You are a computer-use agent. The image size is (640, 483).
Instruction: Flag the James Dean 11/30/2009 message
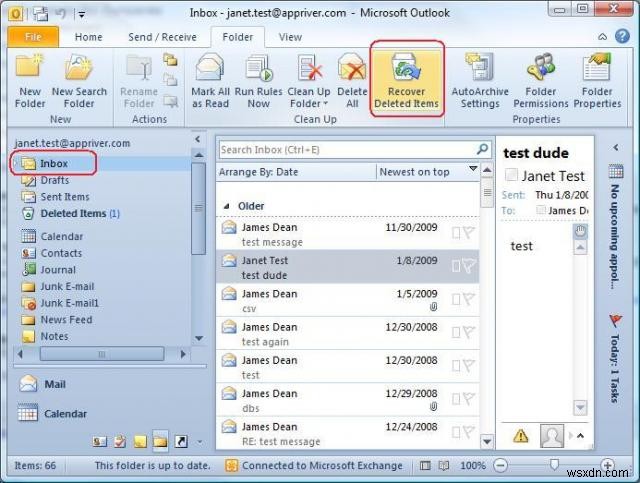click(469, 233)
